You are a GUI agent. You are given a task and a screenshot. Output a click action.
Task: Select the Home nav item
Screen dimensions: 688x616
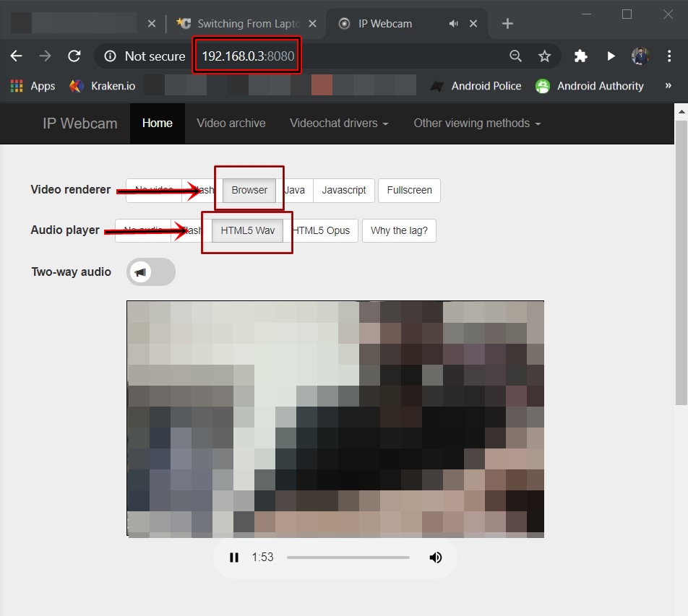click(x=157, y=123)
